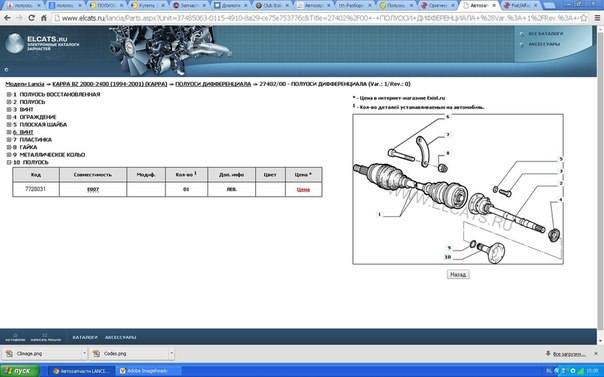Open ПОЛУОСИ ДИФФЕРЕНЦИАЛА breadcrumb link
This screenshot has width=604, height=377.
tap(213, 84)
